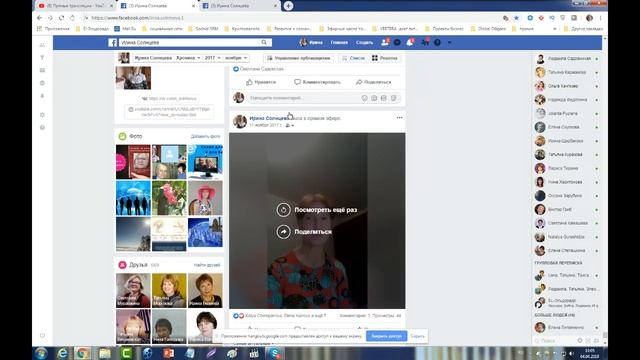This screenshot has width=640, height=360.
Task: Open Internet Explorer from the taskbar
Action: tap(62, 353)
